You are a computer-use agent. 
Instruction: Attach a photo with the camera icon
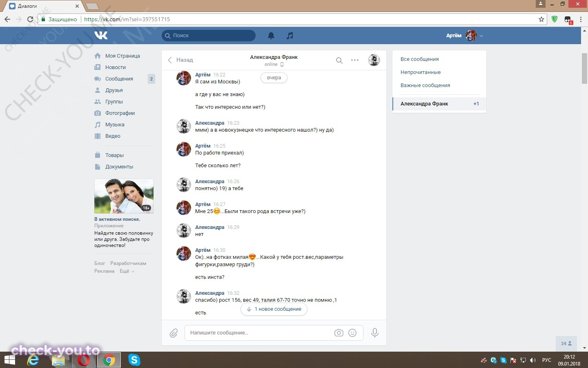click(x=339, y=333)
